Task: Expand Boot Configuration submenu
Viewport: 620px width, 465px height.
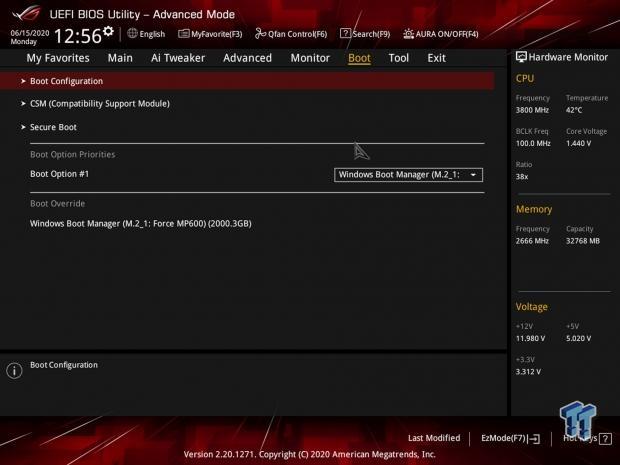Action: coord(247,81)
